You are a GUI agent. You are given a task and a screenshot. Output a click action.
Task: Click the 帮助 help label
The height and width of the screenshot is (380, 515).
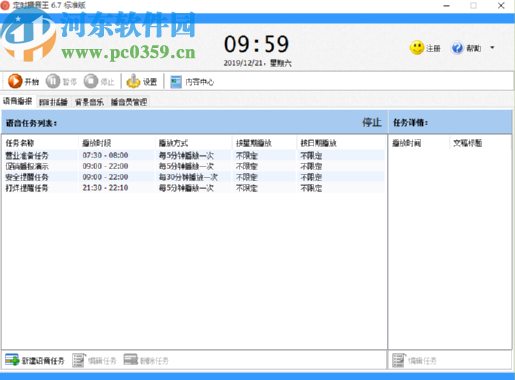[x=473, y=49]
